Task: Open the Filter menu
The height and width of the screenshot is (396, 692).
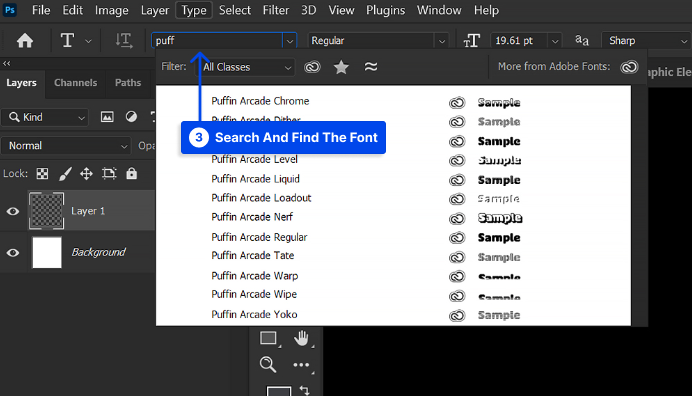Action: point(276,10)
